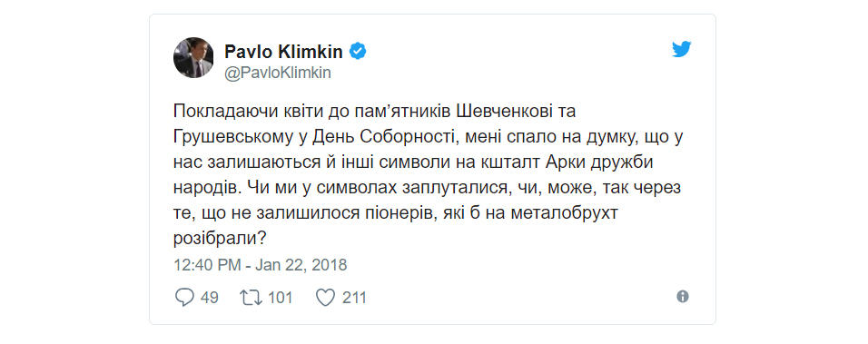
Task: Click the like count 211
Action: coord(354,298)
